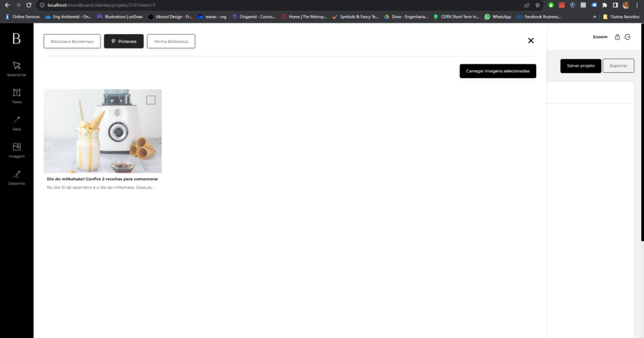Choose the Texto tool in sidebar
Image resolution: width=644 pixels, height=338 pixels.
pos(16,95)
